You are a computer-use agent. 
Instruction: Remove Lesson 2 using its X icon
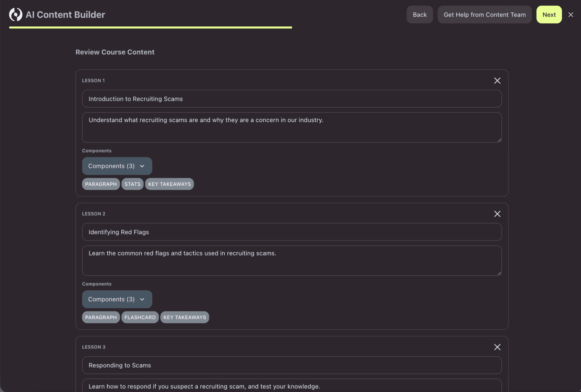(497, 213)
